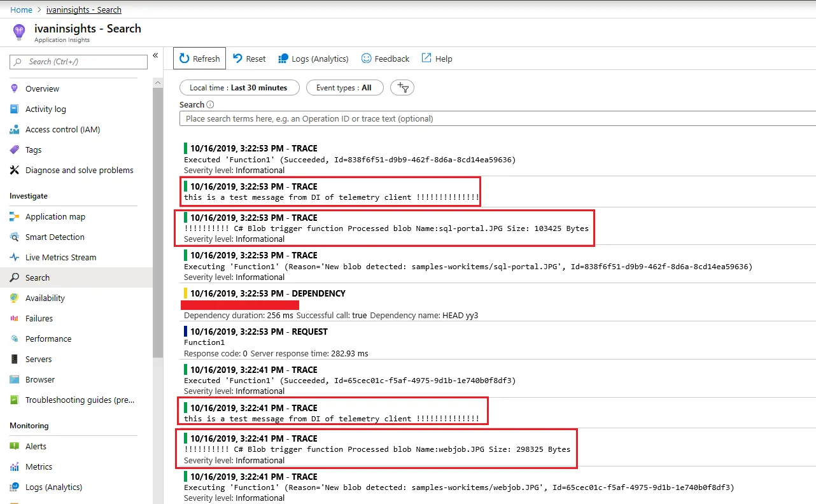816x504 pixels.
Task: Click the Browser icon in sidebar
Action: pos(15,379)
